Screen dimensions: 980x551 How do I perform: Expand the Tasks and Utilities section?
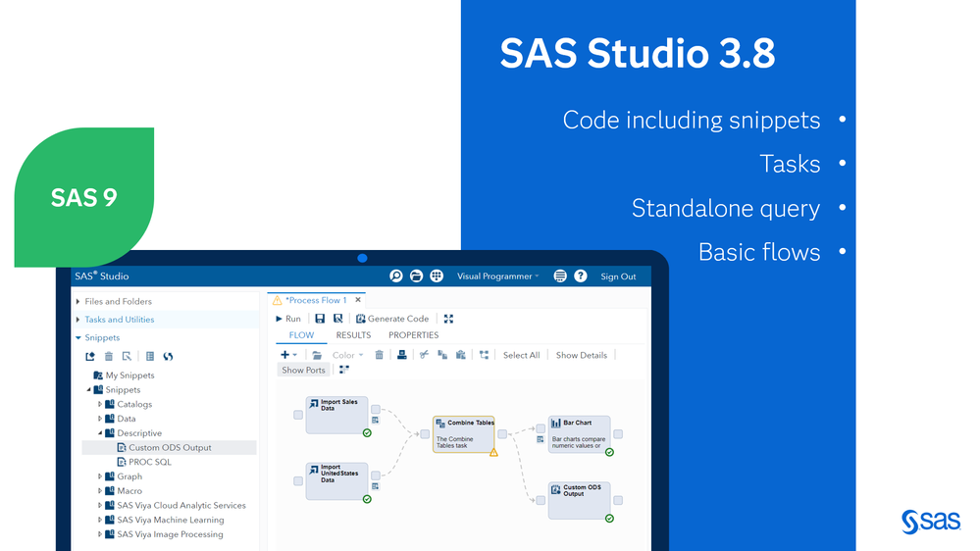[78, 320]
